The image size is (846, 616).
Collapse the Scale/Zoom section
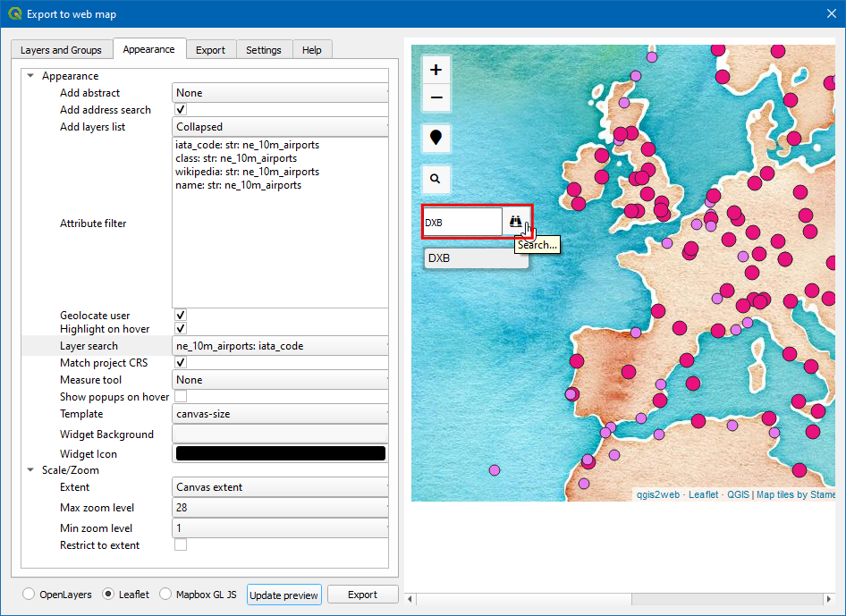pyautogui.click(x=31, y=470)
